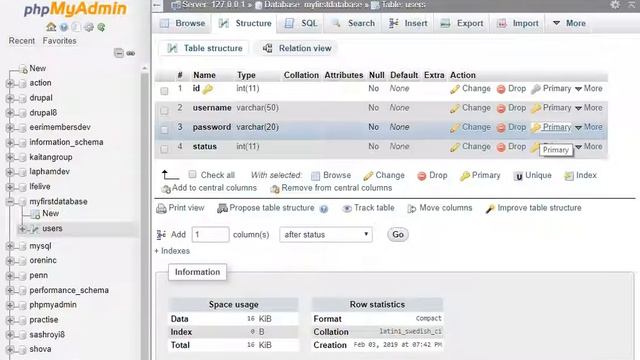Click Database: myfirstdatabase breadcrumb
The height and width of the screenshot is (360, 640).
[313, 4]
